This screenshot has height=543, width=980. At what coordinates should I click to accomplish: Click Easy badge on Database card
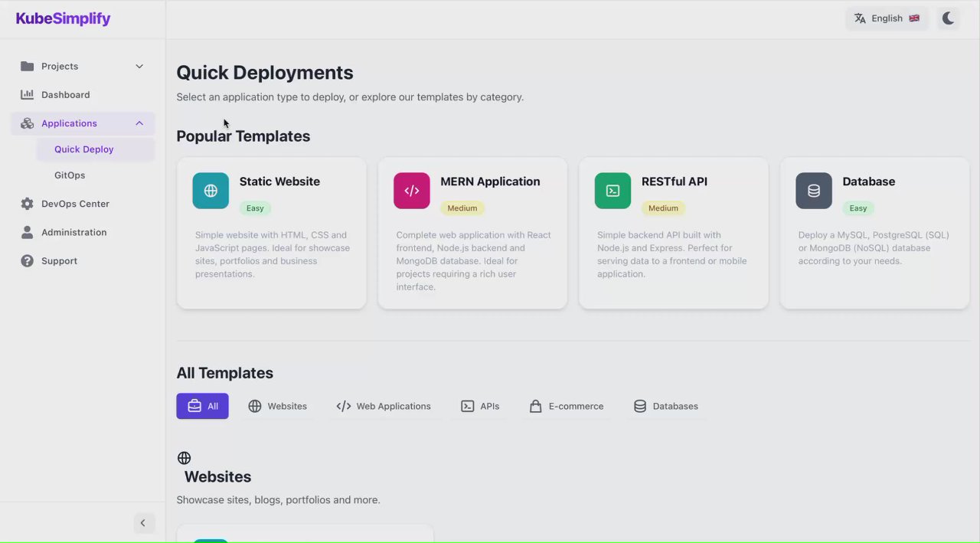[x=858, y=208]
